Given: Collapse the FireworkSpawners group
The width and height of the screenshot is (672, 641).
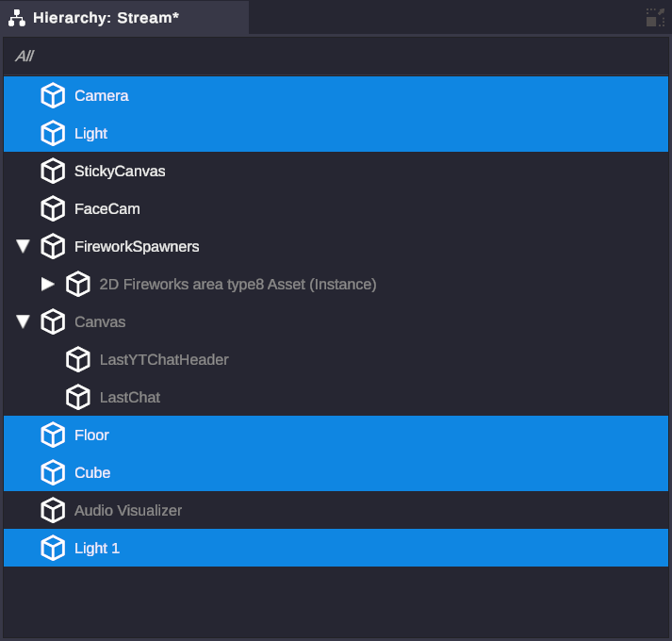Looking at the screenshot, I should pyautogui.click(x=24, y=246).
